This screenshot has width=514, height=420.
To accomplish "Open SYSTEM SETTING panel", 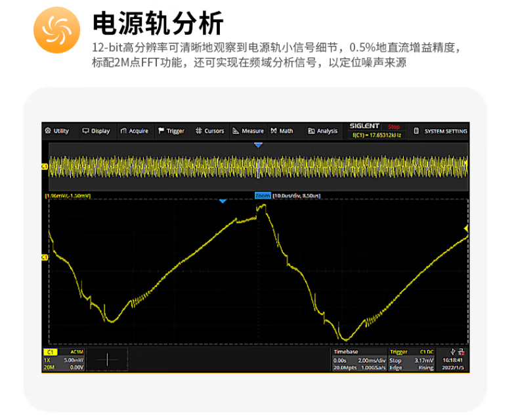I will pyautogui.click(x=440, y=131).
